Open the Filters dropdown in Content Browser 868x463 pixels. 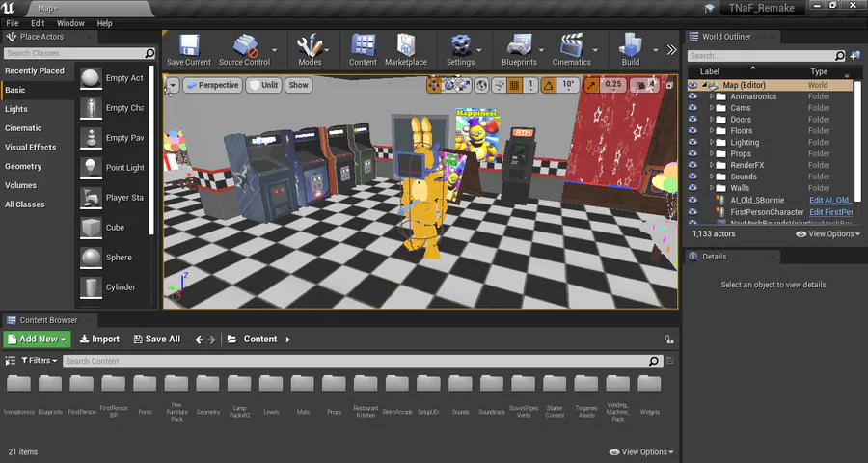(x=40, y=361)
